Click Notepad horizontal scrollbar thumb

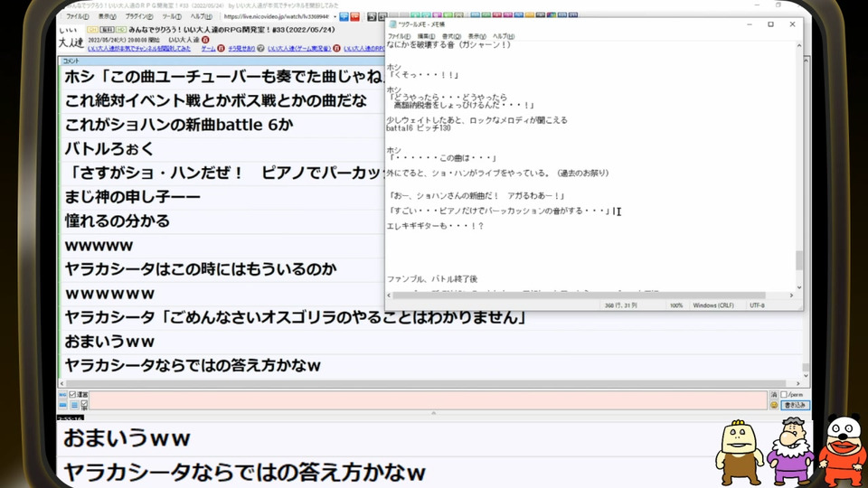579,296
